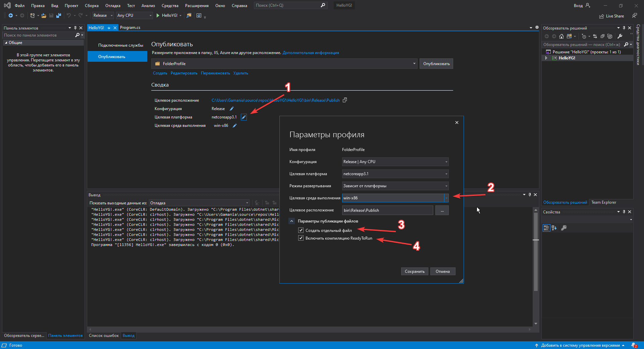Image resolution: width=644 pixels, height=349 pixels.
Task: Open the 'Файл' menu
Action: (x=19, y=5)
